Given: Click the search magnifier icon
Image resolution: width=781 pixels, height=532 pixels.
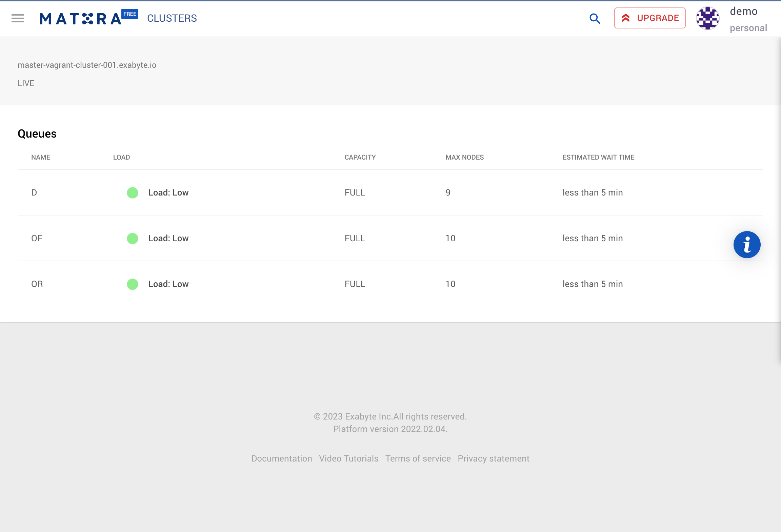Looking at the screenshot, I should click(595, 19).
